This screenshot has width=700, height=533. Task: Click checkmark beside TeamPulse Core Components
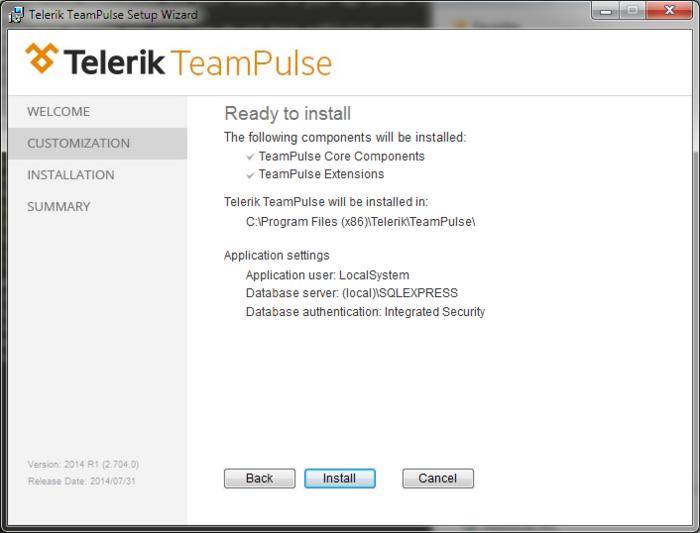(250, 157)
